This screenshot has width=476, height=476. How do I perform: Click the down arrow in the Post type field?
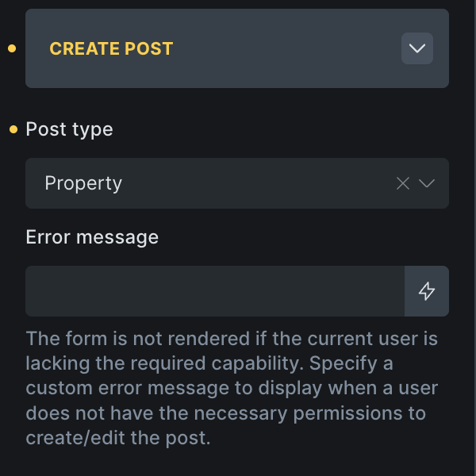(427, 183)
